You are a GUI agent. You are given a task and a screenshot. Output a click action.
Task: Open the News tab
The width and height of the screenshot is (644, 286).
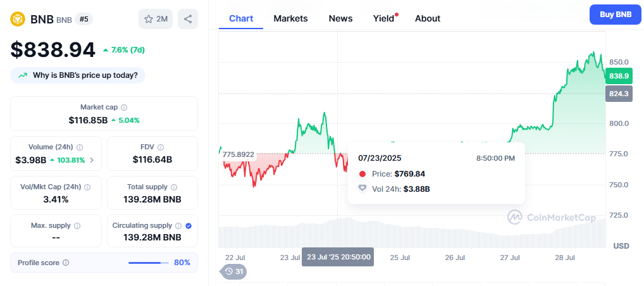340,18
